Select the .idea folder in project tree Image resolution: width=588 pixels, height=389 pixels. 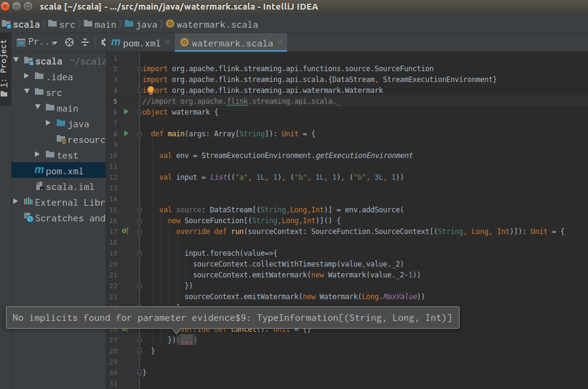point(54,77)
